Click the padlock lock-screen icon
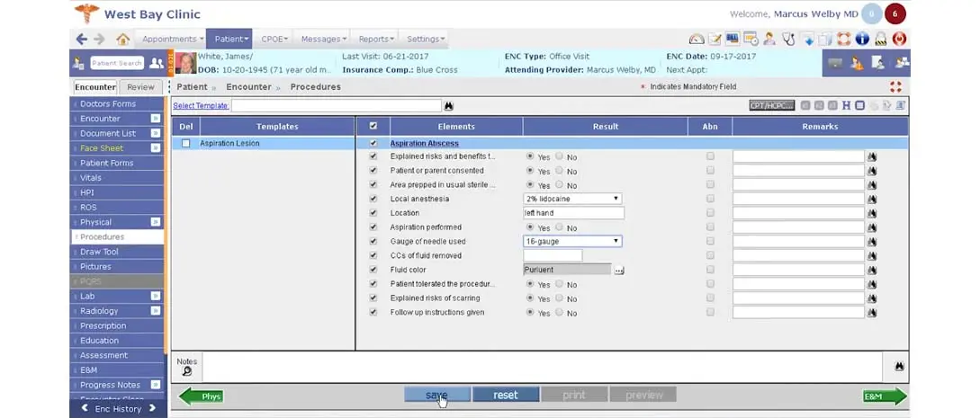 tap(881, 39)
